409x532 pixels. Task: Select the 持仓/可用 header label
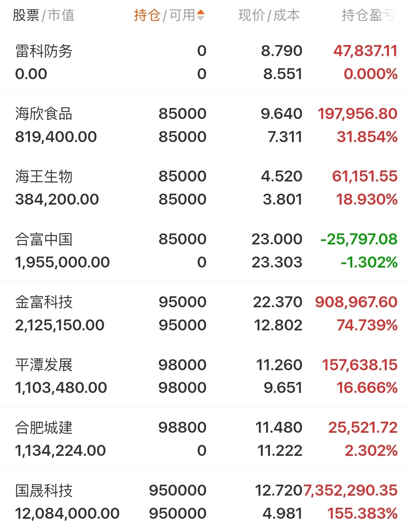[x=164, y=15]
